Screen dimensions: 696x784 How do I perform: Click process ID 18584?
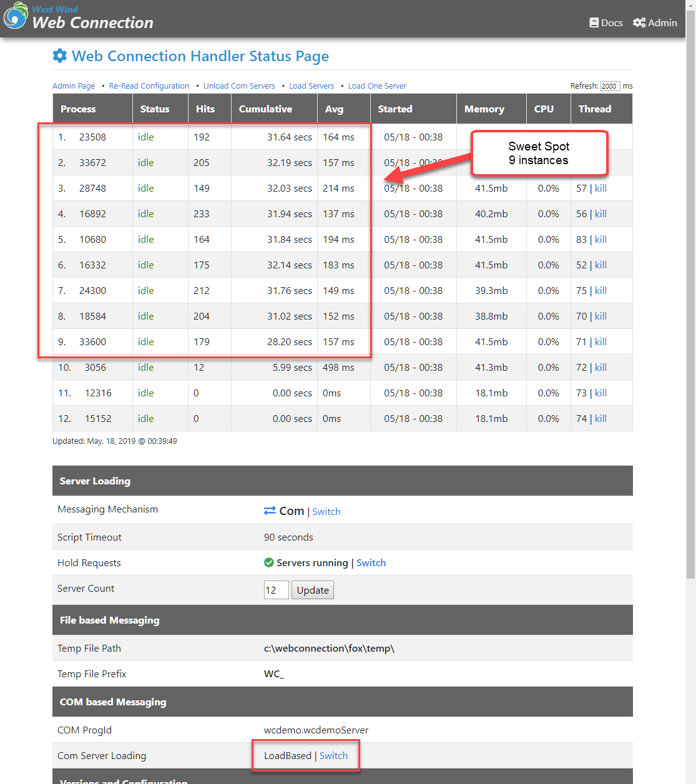pyautogui.click(x=92, y=316)
